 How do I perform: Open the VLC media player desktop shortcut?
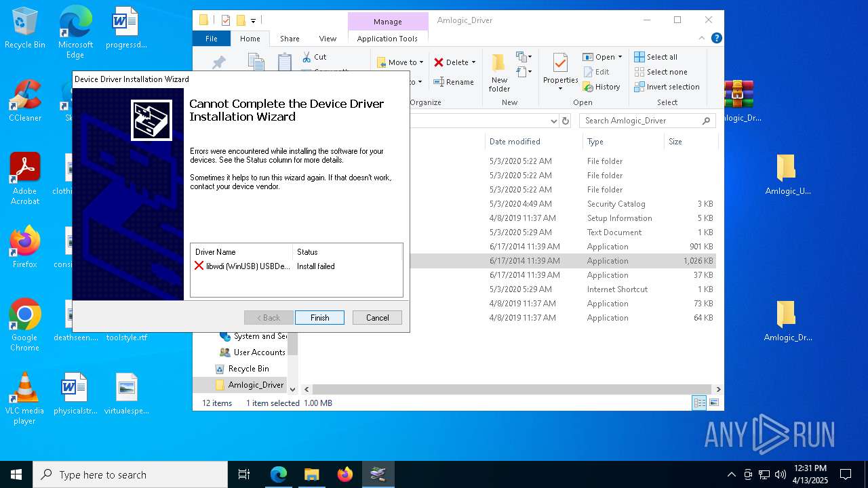(x=25, y=399)
